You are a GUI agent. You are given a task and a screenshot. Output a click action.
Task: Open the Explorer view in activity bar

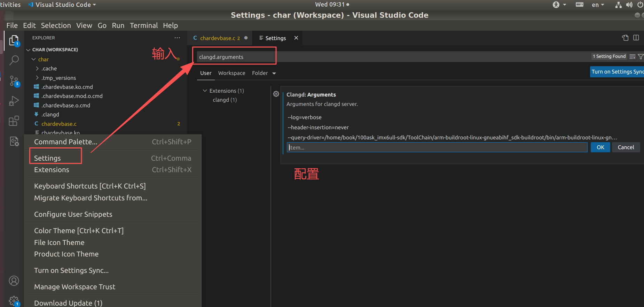(14, 41)
